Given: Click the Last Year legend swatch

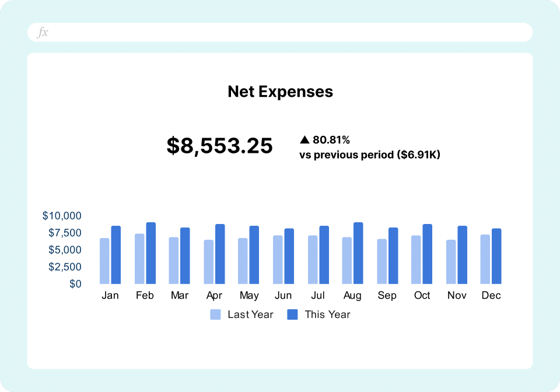Looking at the screenshot, I should [x=215, y=314].
